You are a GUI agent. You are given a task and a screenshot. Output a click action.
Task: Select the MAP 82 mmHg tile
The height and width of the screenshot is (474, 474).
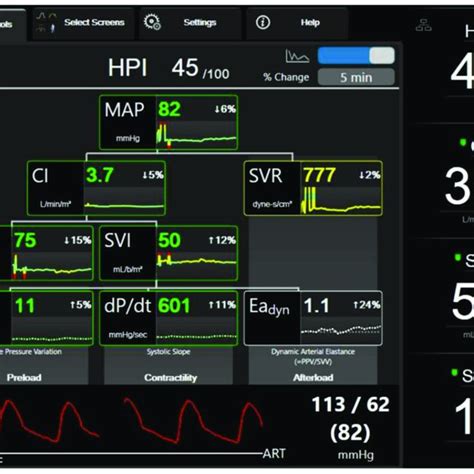point(168,122)
